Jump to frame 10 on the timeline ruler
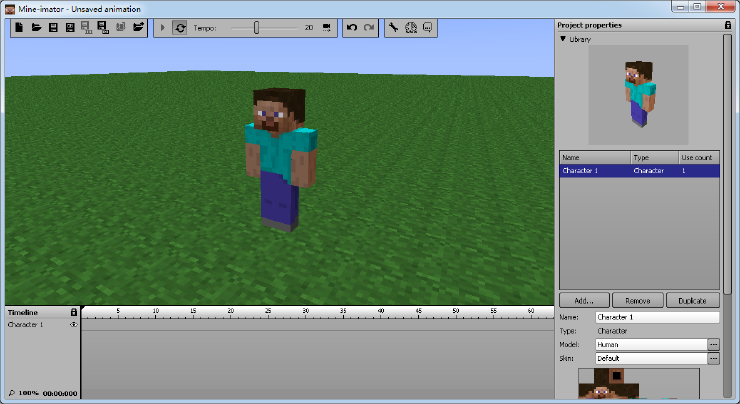Screen dimensions: 740x404 (x=156, y=312)
